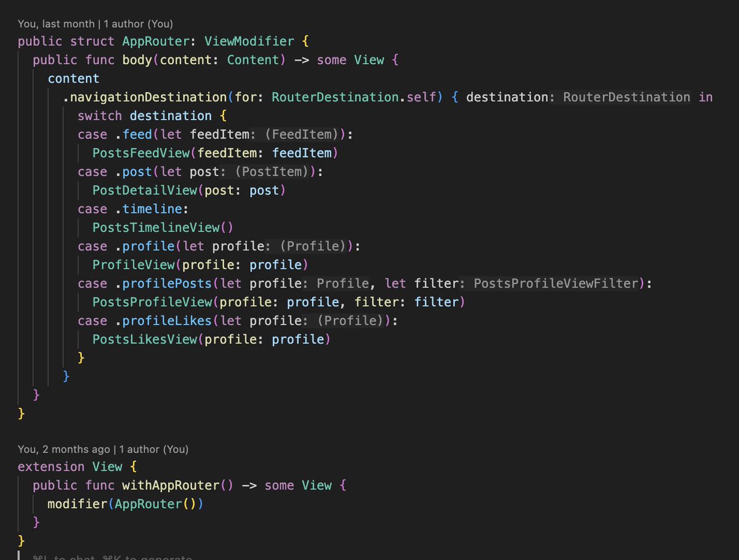Click PostsTimelineView() call
Viewport: 739px width, 560px height.
pos(163,227)
